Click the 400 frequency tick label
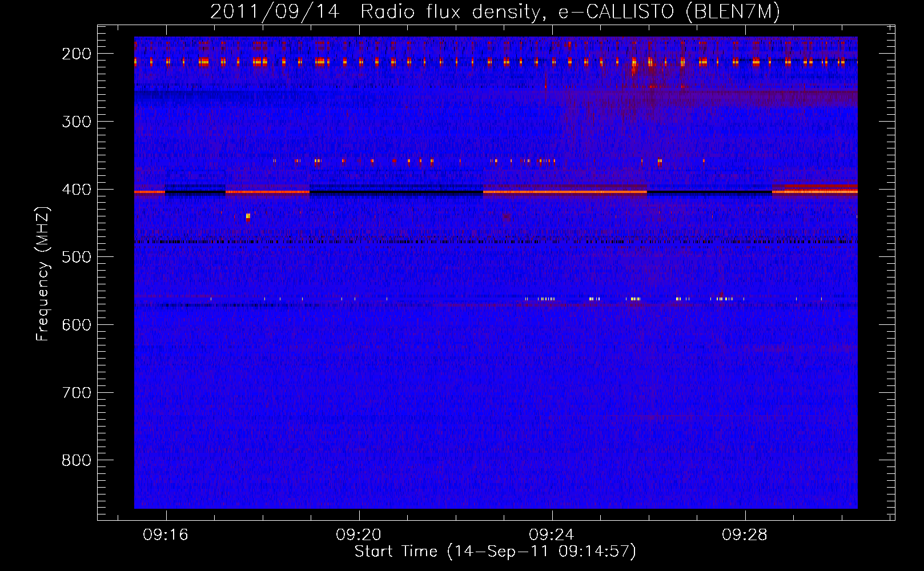The height and width of the screenshot is (571, 924). pos(77,190)
